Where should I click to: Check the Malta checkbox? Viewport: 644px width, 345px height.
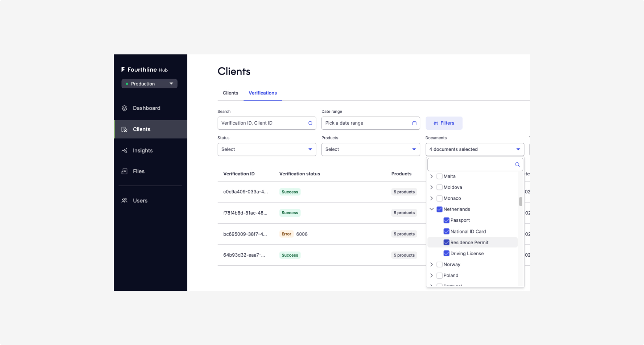(x=440, y=176)
